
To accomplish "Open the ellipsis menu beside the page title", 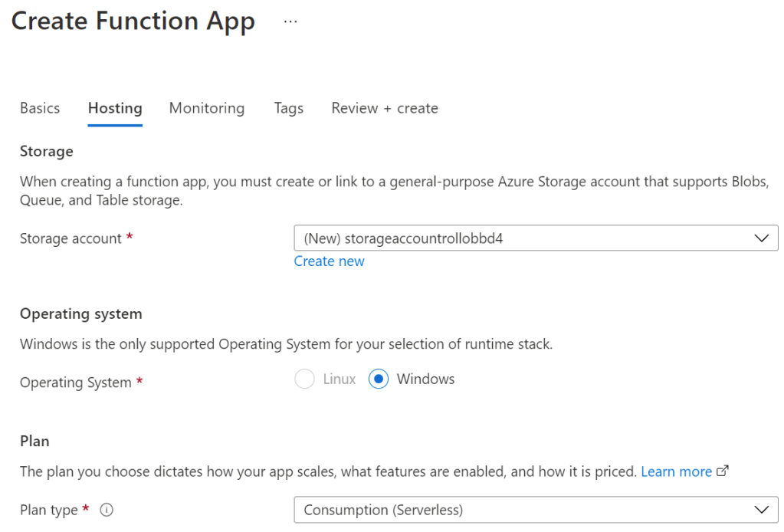I will click(290, 21).
